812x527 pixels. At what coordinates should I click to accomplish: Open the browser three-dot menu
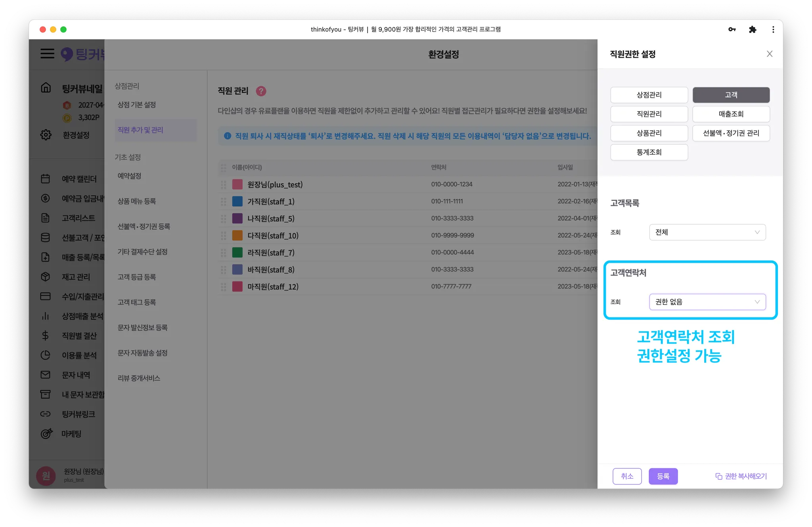[x=773, y=29]
